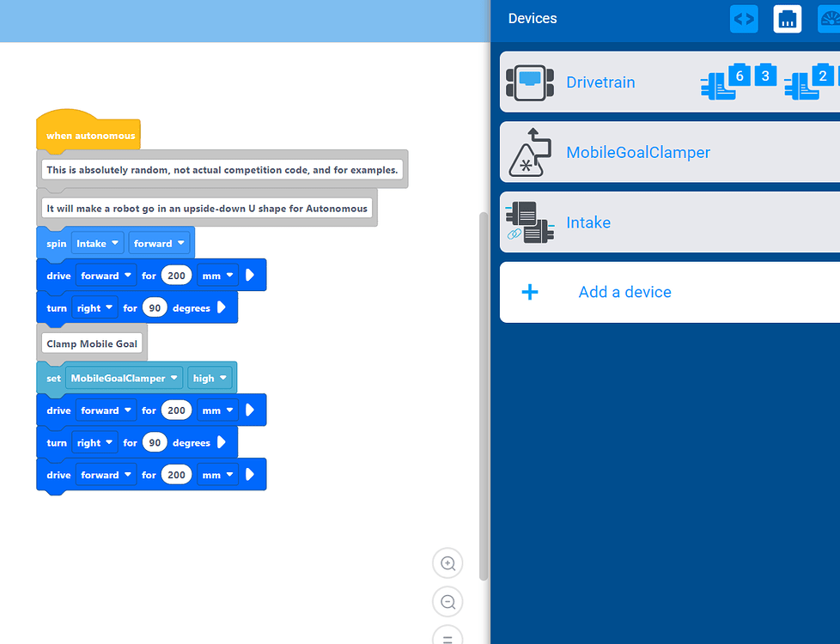
Task: Click the MobileGoalClamper 3-wire icon
Action: [530, 152]
